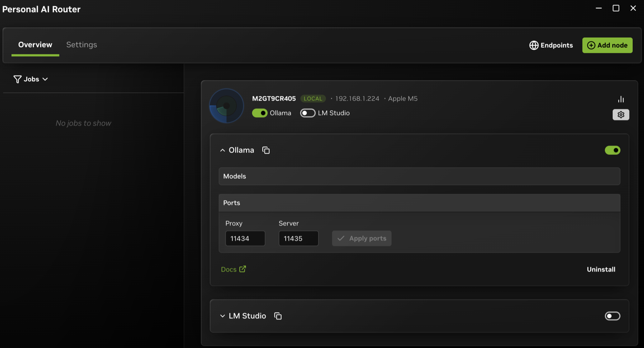The image size is (644, 348).
Task: Click the LOCAL badge next to the node name
Action: tap(313, 98)
